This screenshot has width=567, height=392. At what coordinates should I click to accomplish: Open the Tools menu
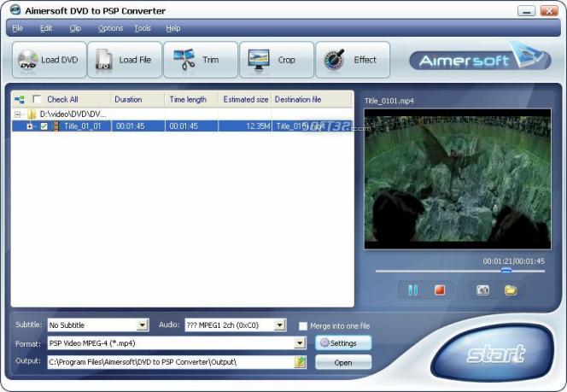click(x=143, y=28)
